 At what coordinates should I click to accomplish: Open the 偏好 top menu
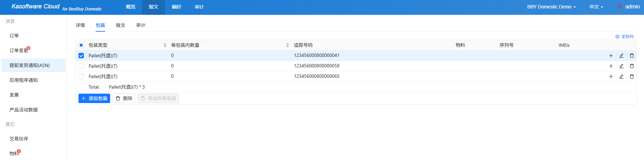(x=176, y=7)
